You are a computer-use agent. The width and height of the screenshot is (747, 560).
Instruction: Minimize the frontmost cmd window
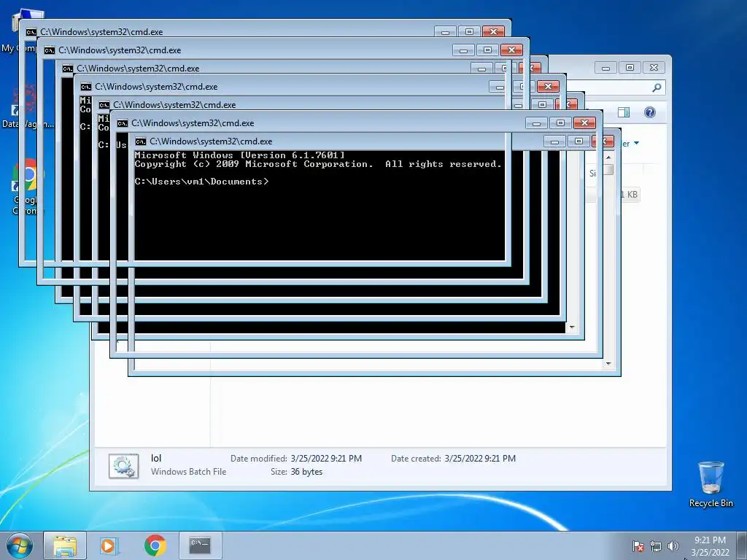point(554,141)
